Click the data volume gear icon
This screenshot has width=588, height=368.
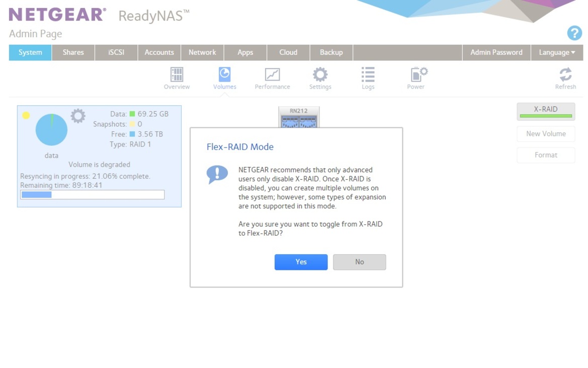[x=78, y=116]
